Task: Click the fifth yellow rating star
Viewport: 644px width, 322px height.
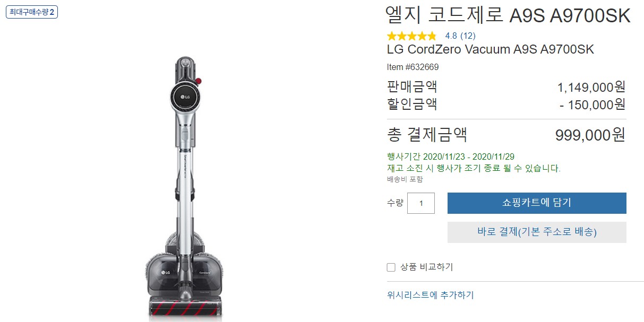Action: coord(432,36)
